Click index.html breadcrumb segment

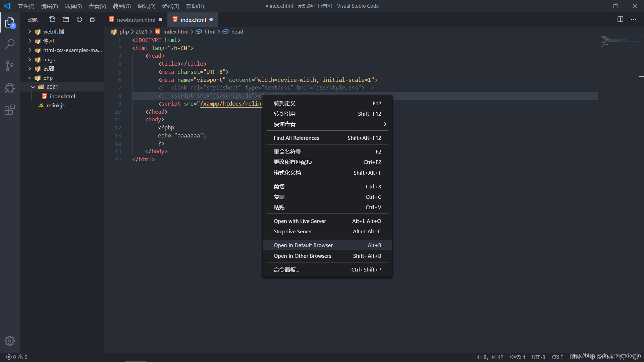(176, 32)
